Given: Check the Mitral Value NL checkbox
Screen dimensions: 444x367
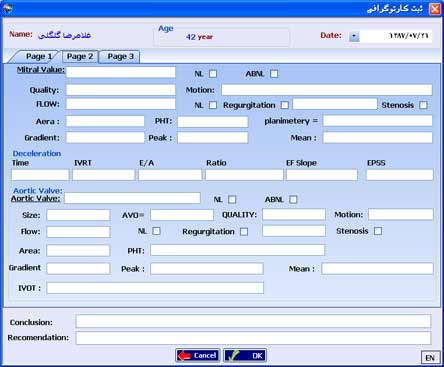Looking at the screenshot, I should pyautogui.click(x=213, y=74).
